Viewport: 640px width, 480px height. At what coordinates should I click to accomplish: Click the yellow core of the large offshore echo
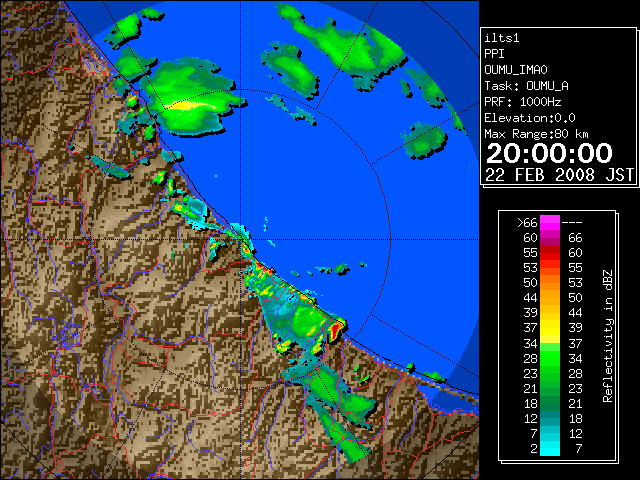point(189,105)
